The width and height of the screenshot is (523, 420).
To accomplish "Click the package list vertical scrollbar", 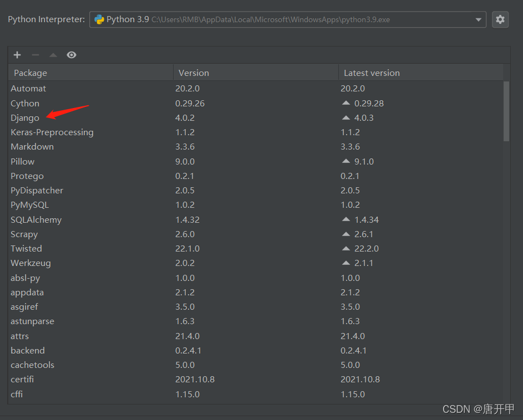I will 506,111.
